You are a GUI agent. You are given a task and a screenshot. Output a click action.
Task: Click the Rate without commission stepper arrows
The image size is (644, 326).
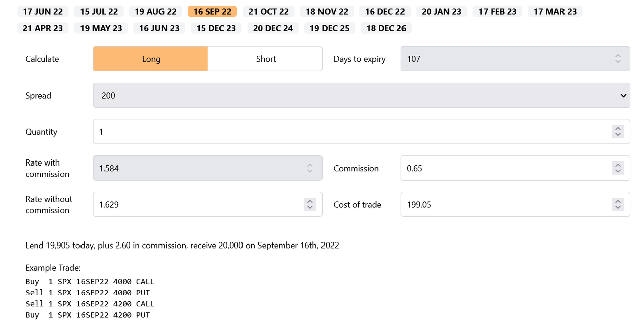pyautogui.click(x=310, y=204)
